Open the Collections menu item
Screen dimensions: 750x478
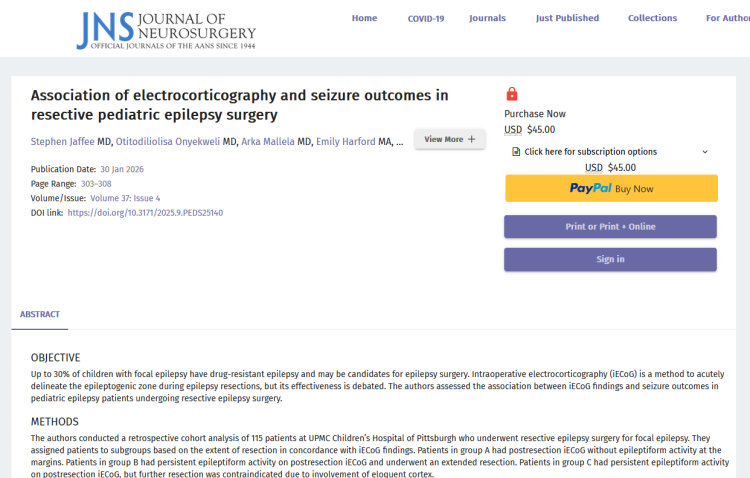pos(652,18)
